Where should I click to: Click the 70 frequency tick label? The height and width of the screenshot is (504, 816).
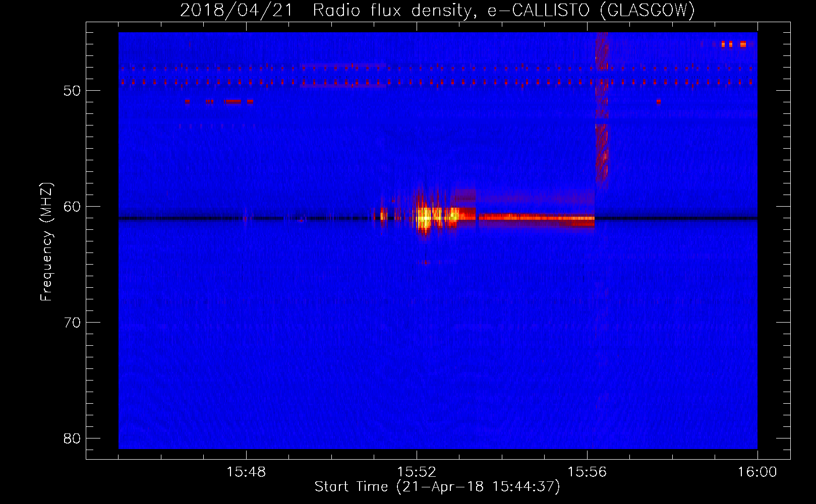72,323
